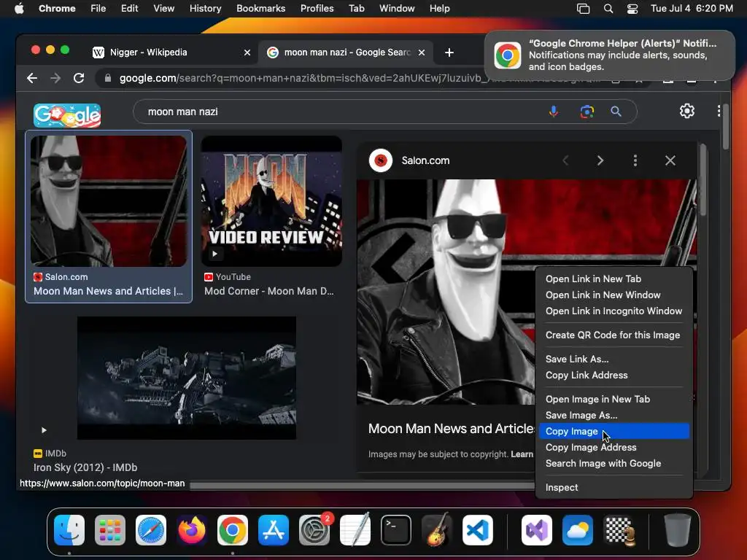Select Open Link in New Window
Image resolution: width=747 pixels, height=560 pixels.
[x=614, y=295]
